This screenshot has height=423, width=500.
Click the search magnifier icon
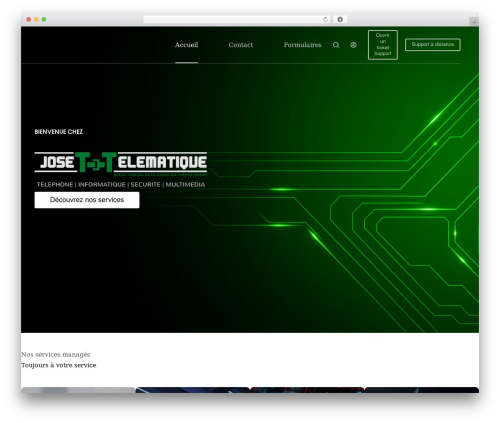pyautogui.click(x=336, y=45)
